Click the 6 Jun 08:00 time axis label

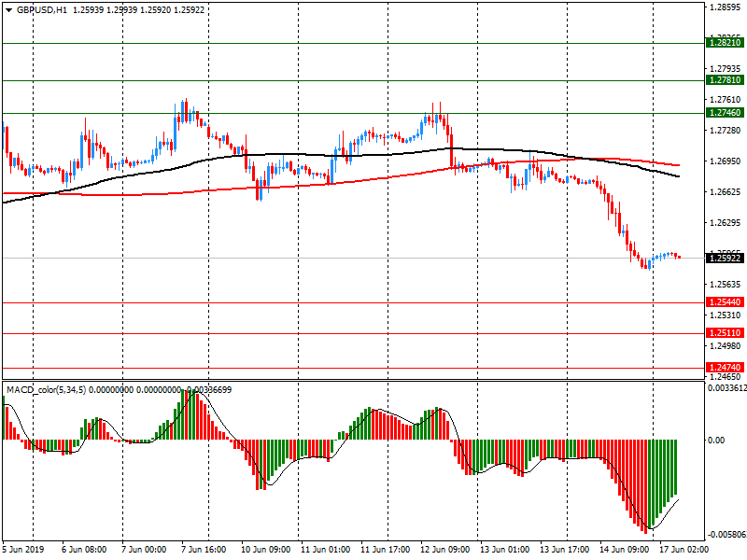tap(84, 550)
